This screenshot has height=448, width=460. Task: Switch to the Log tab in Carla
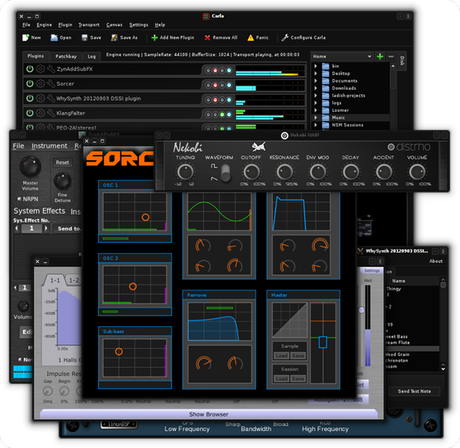pos(92,56)
